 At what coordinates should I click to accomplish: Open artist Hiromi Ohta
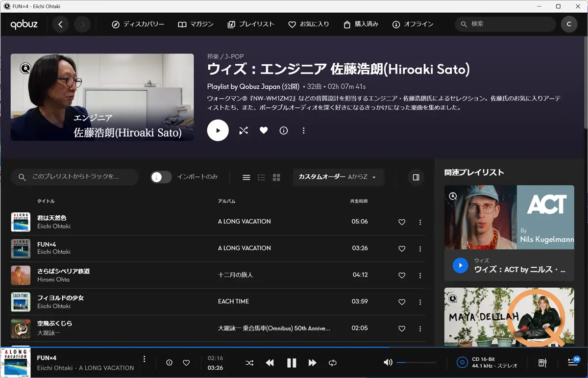pos(53,279)
